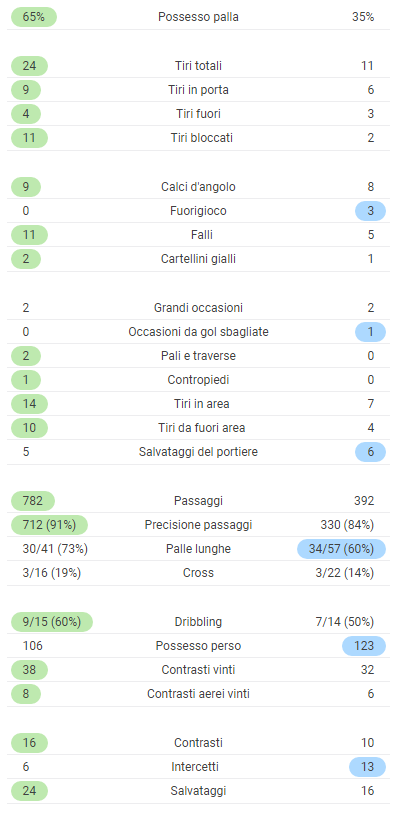Click the Tiri in area 14 badge

[29, 403]
